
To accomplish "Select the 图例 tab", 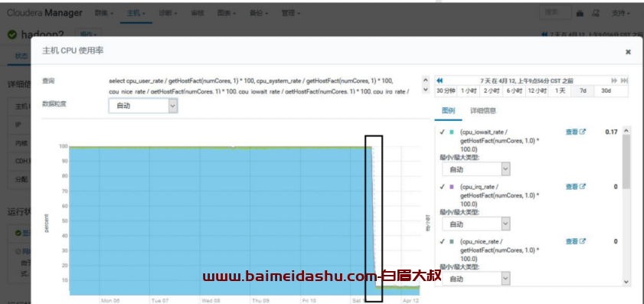I will (x=448, y=110).
